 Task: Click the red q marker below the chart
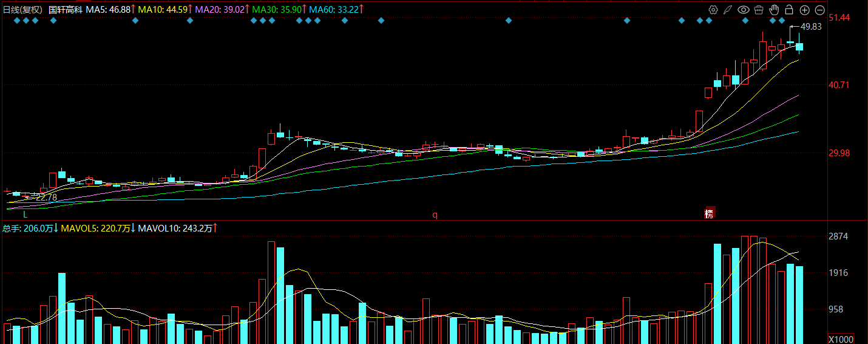click(435, 215)
